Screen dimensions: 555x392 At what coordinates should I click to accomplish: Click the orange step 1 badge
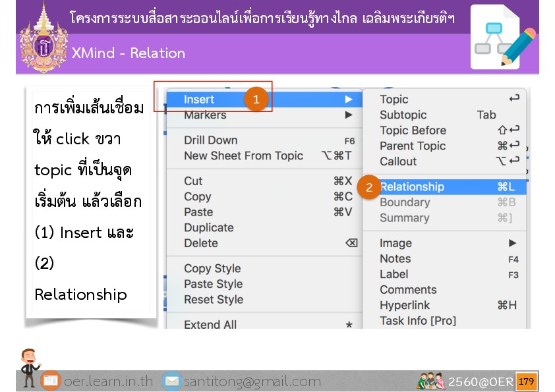[256, 99]
